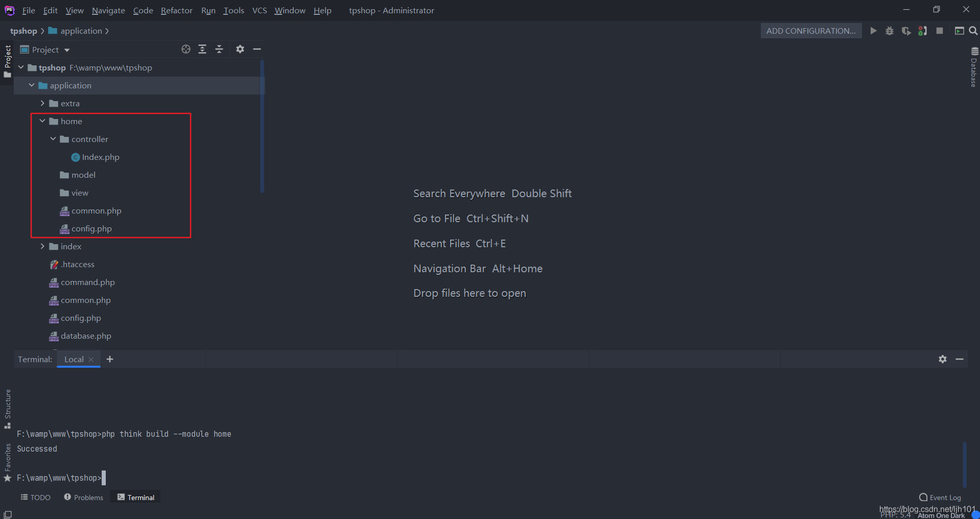This screenshot has height=519, width=980.
Task: Open Edit menu
Action: click(50, 10)
